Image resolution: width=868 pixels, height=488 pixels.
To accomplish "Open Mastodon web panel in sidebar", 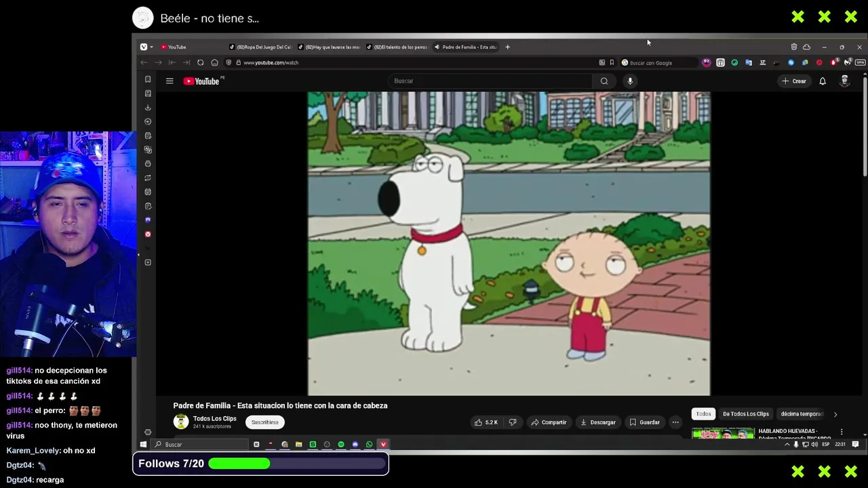I will [x=148, y=220].
